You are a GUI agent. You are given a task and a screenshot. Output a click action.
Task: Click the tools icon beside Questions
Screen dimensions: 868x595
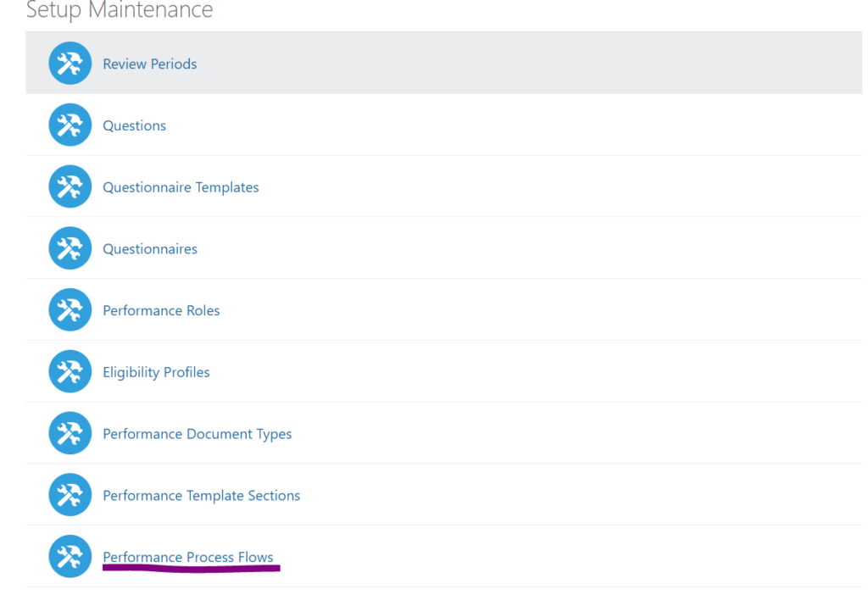[70, 125]
